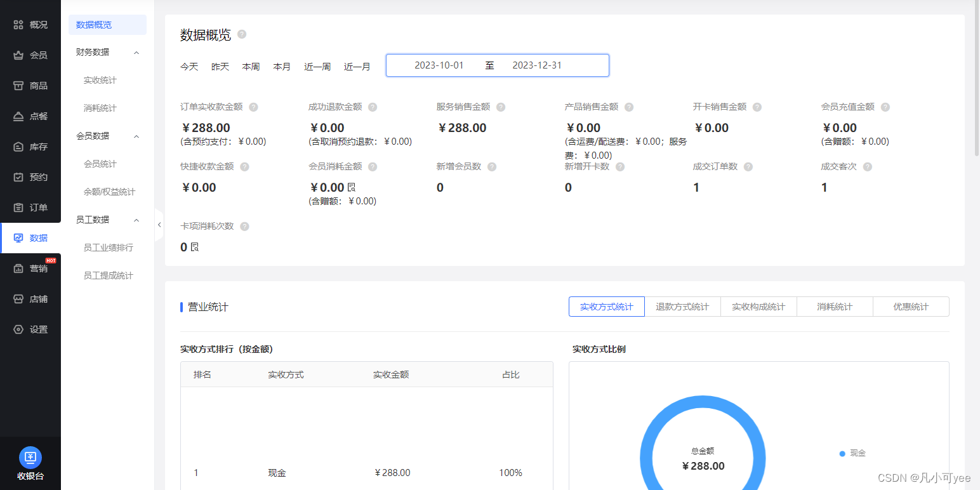Click the 现金 cell in ranking table

point(277,473)
